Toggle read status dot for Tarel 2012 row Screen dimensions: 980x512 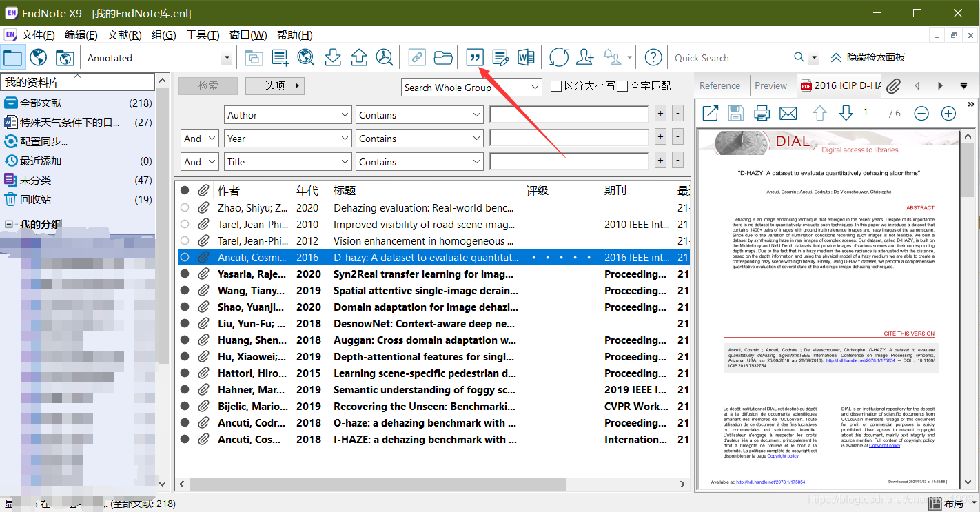[185, 240]
